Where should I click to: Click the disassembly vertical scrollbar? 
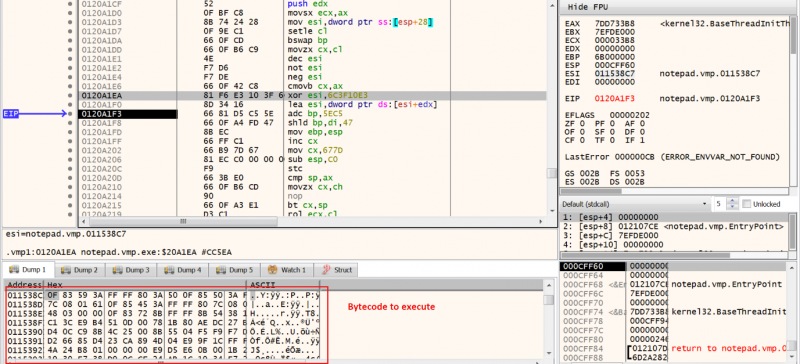click(x=552, y=107)
